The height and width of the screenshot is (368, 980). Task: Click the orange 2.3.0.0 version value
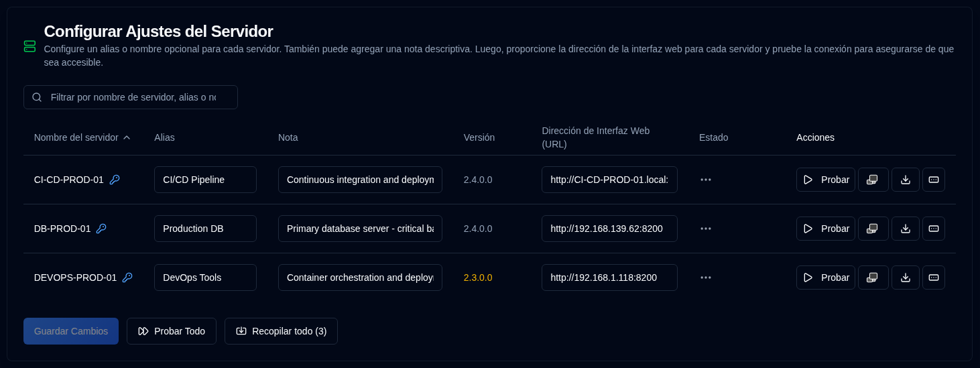tap(478, 278)
